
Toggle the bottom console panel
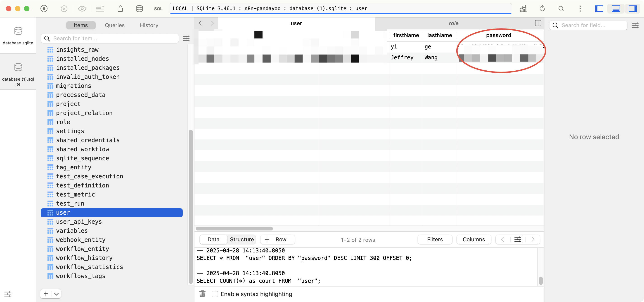(x=616, y=9)
